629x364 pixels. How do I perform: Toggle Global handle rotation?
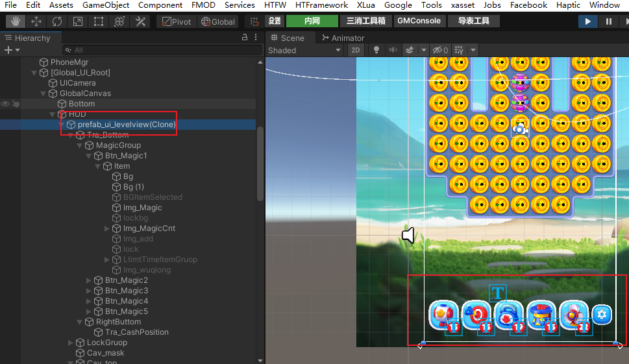(x=218, y=21)
